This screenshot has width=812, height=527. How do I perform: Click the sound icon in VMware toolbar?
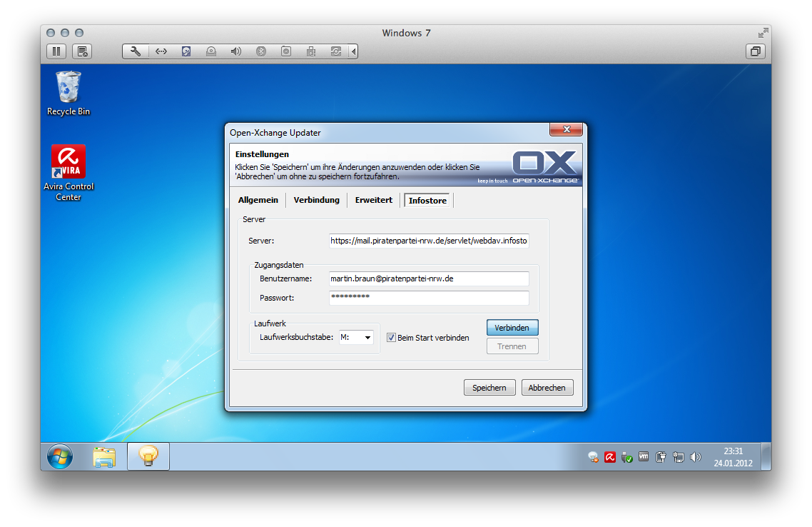235,51
